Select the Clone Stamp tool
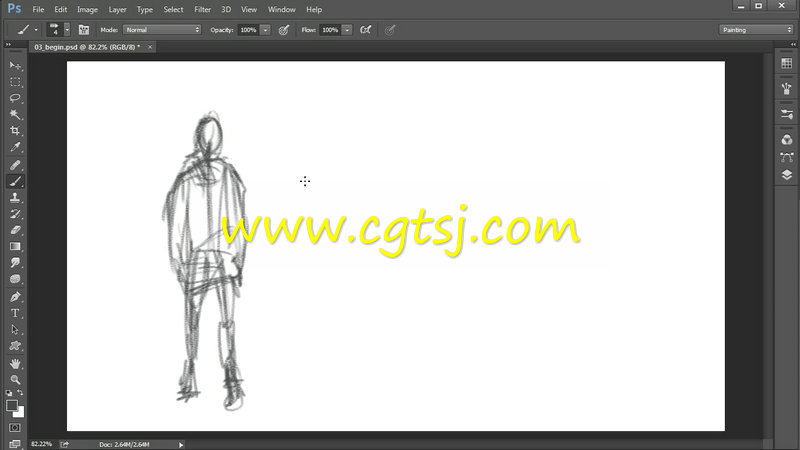Viewport: 800px width, 450px height. pos(15,197)
